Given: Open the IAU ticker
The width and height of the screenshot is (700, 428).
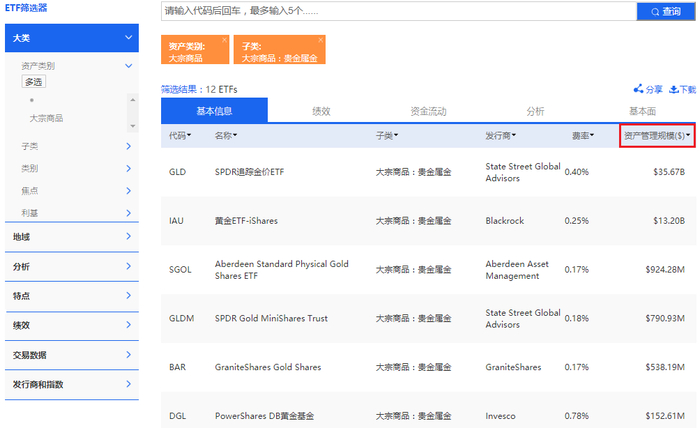Looking at the screenshot, I should pyautogui.click(x=176, y=220).
